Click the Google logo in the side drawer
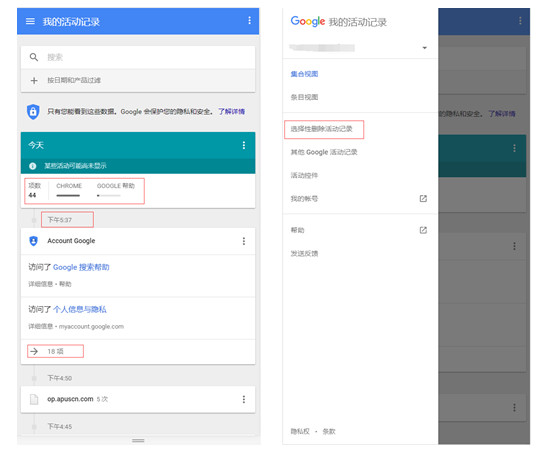The height and width of the screenshot is (458, 546). (308, 21)
